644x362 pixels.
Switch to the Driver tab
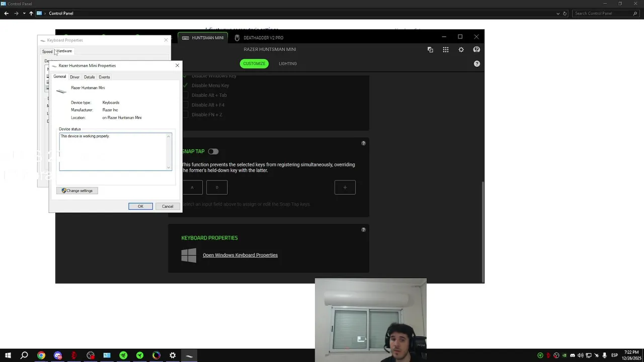[x=74, y=77]
